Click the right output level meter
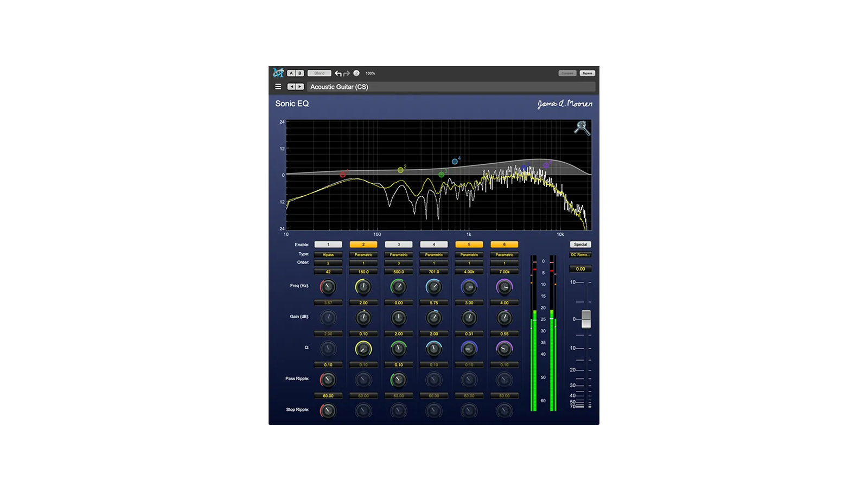 click(553, 333)
